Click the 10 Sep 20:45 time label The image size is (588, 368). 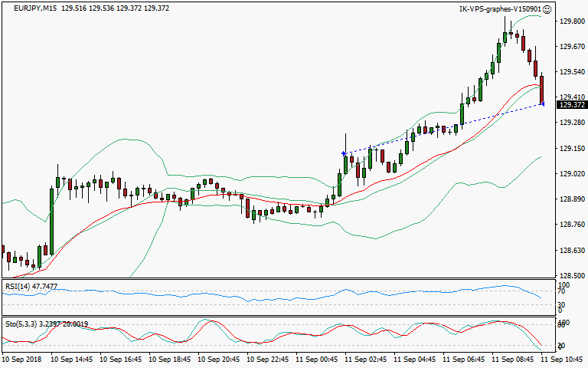219,359
